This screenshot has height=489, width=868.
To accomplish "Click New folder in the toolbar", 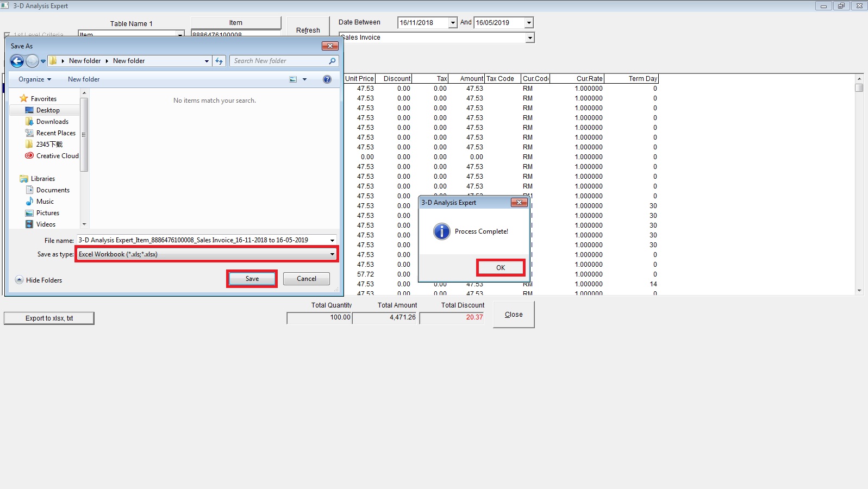I will (84, 79).
